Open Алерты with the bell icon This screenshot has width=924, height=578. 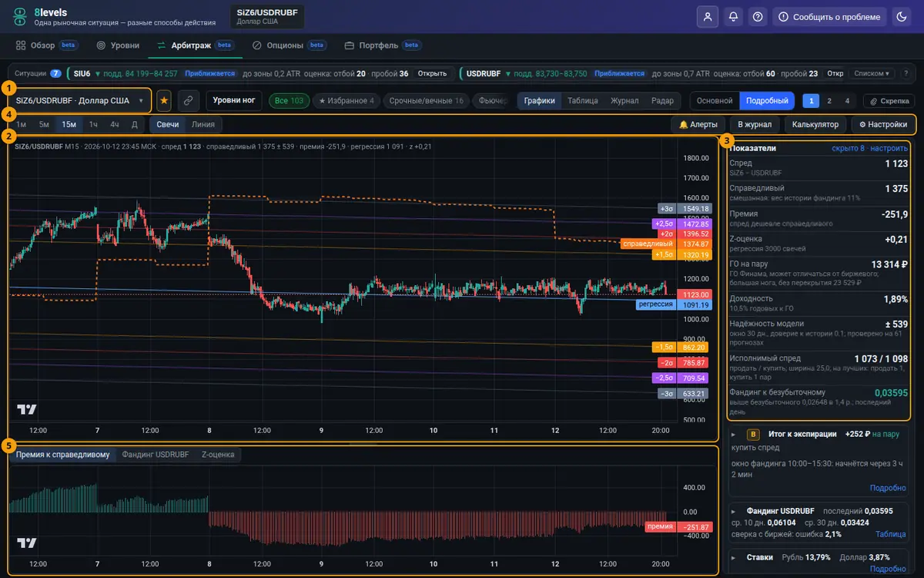698,124
